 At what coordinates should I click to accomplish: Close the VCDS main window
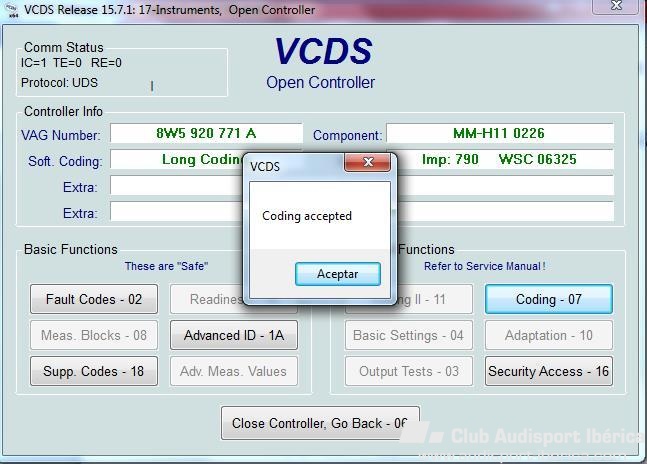tap(616, 6)
